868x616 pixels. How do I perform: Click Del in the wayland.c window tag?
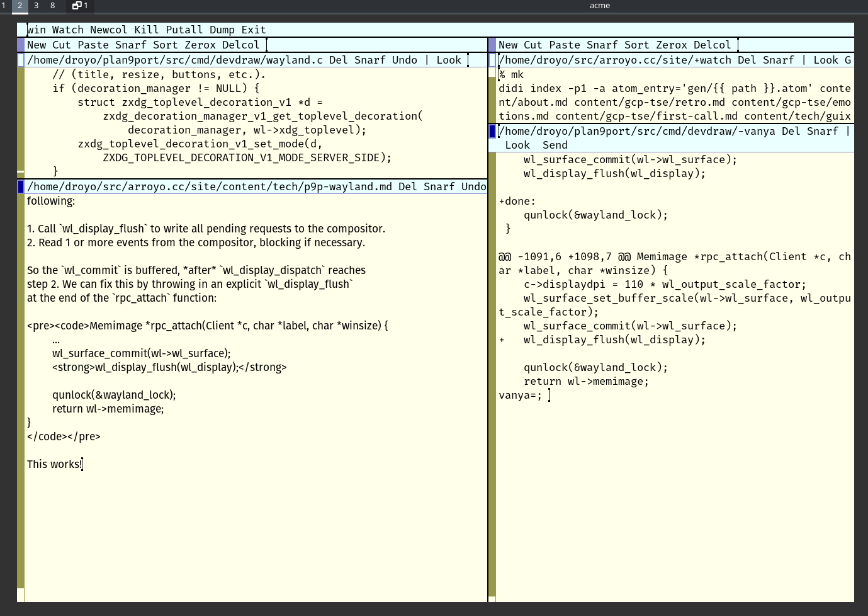pyautogui.click(x=339, y=60)
